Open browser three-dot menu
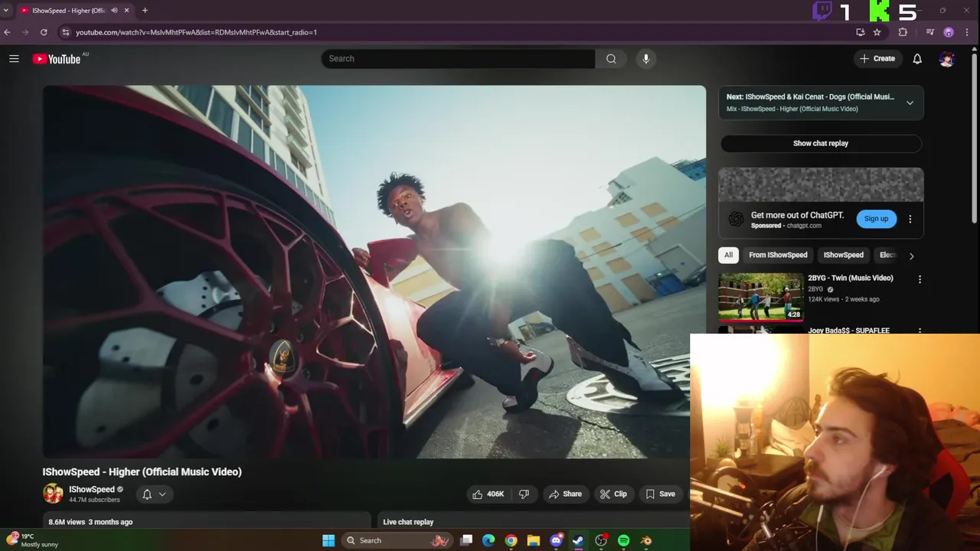 click(968, 32)
